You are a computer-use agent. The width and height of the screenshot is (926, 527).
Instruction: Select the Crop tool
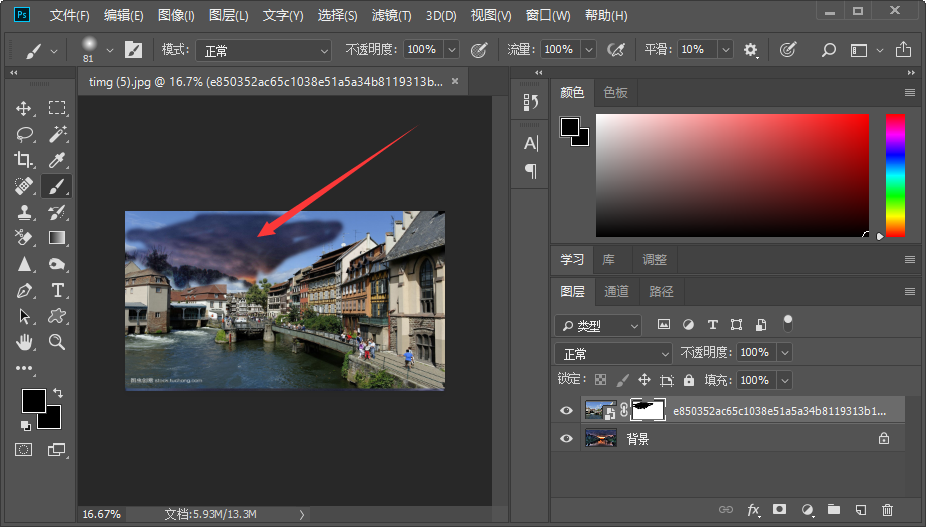[x=24, y=160]
